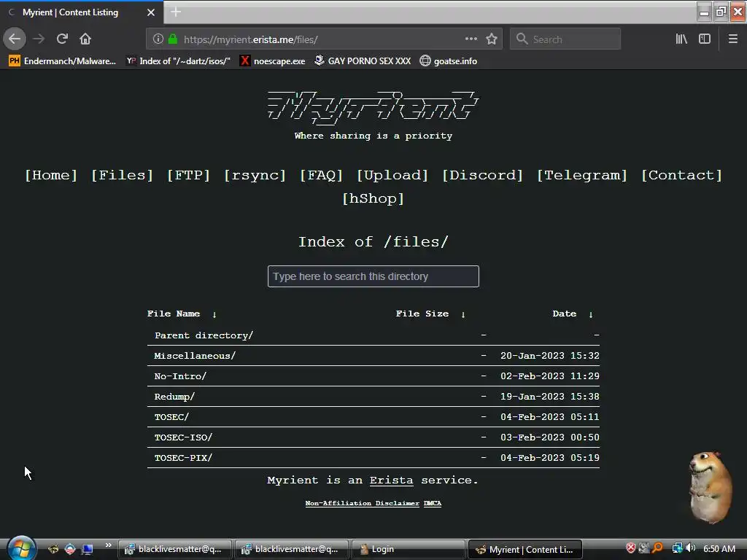Viewport: 747px width, 560px height.
Task: Click the 04-Feb-2023 05:19 date
Action: click(x=550, y=458)
